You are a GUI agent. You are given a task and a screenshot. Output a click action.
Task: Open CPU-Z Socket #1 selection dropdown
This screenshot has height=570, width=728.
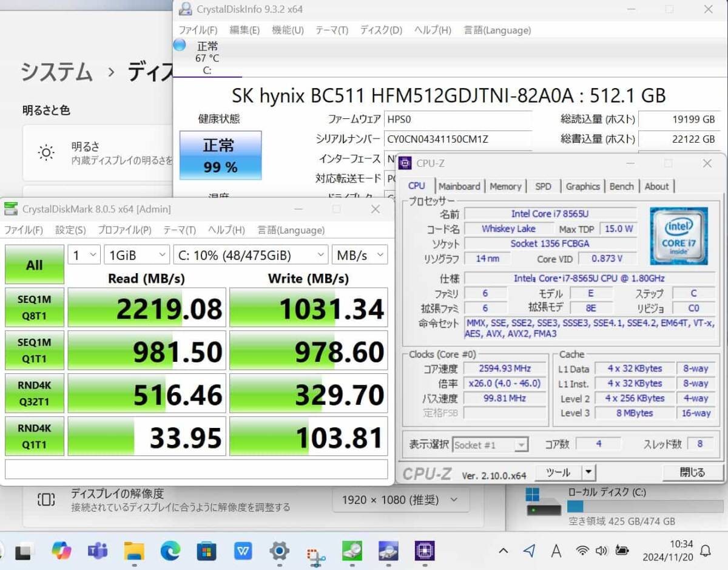pos(490,445)
